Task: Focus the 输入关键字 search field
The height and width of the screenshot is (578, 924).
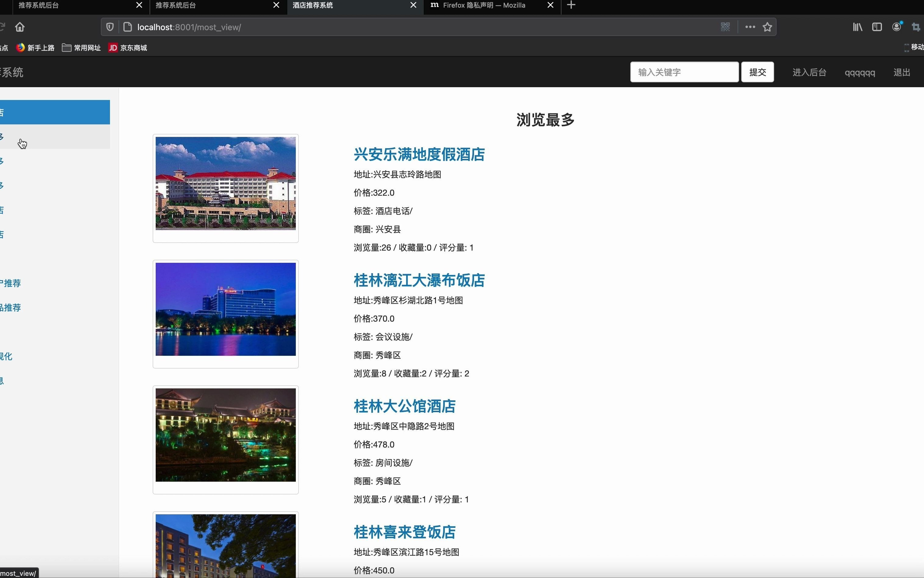Action: coord(684,72)
